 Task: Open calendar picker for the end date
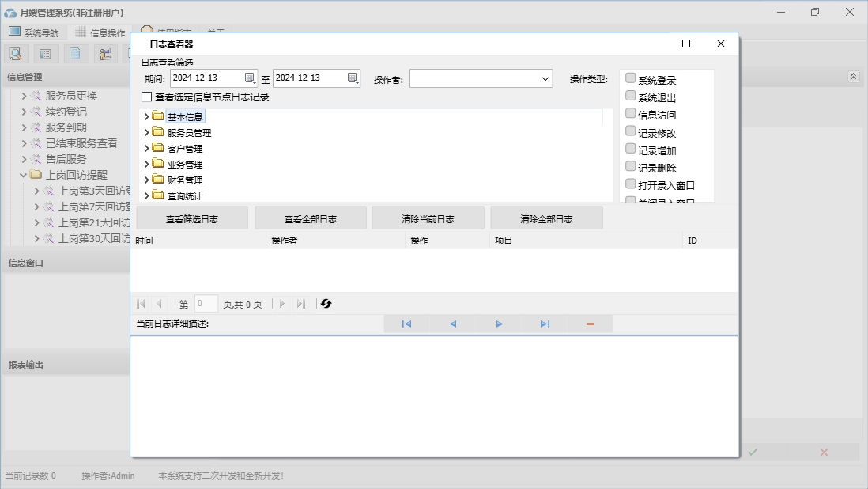pos(353,78)
